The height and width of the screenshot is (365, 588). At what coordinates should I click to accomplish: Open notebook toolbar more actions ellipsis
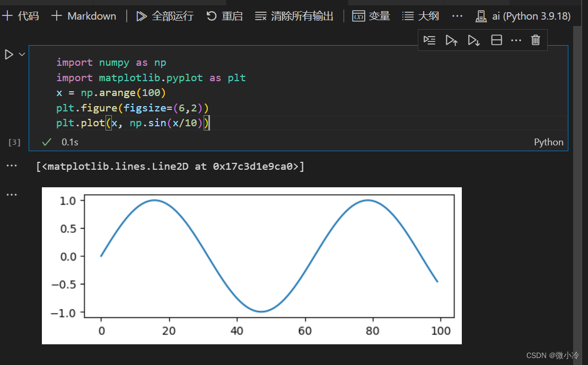coord(457,16)
